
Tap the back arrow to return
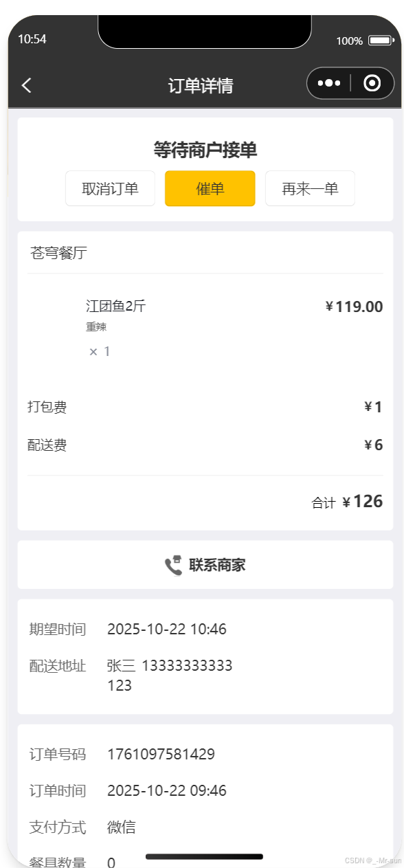point(26,84)
